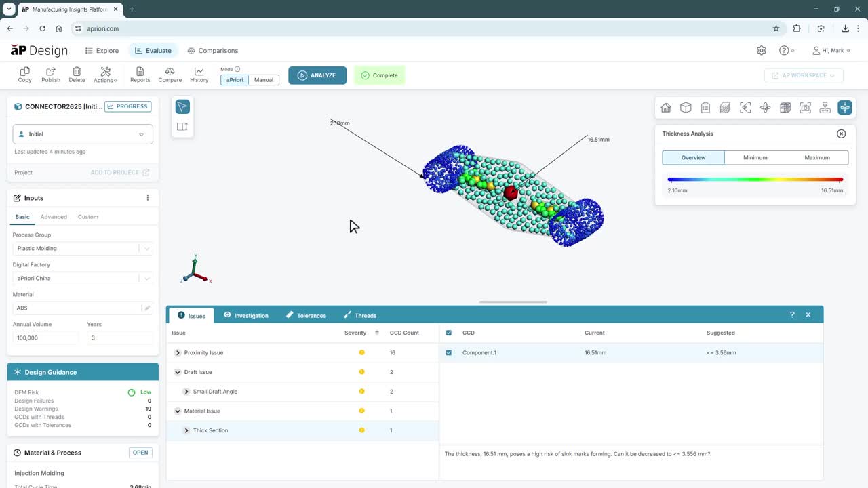The image size is (868, 488).
Task: Open the Advanced inputs tab
Action: click(x=54, y=217)
